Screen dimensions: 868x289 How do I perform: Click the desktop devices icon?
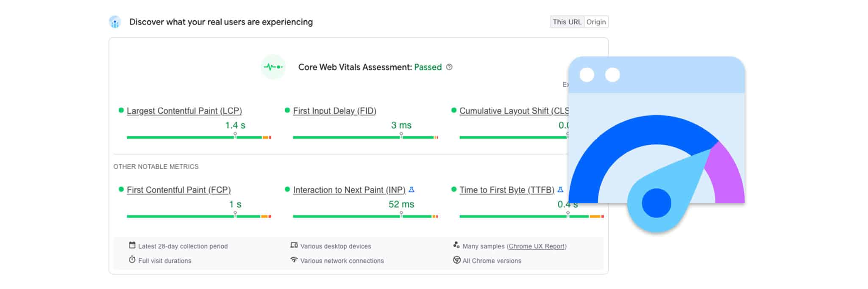[x=294, y=245]
